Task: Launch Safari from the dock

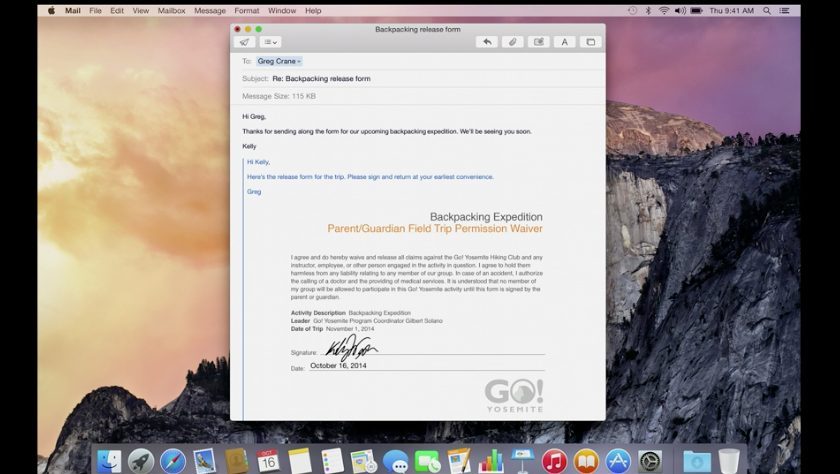Action: pyautogui.click(x=172, y=460)
